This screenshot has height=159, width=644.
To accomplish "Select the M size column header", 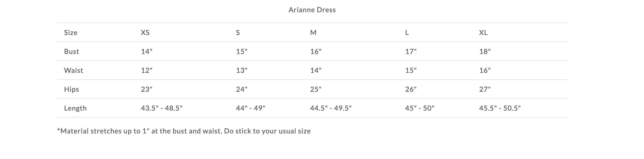I will (313, 32).
